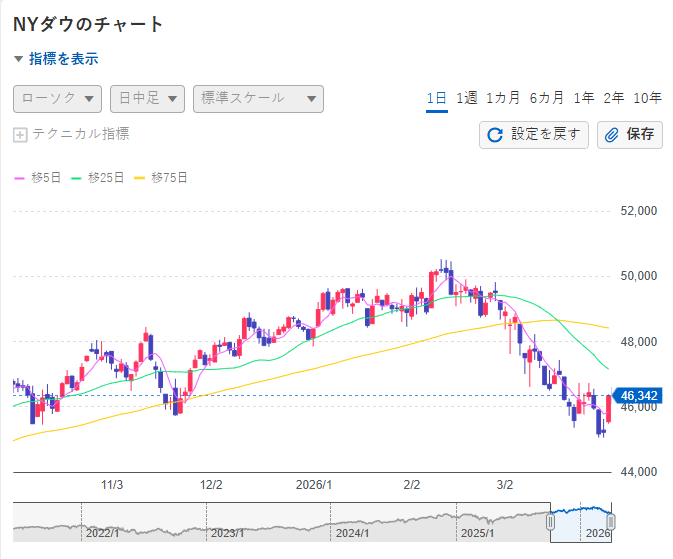Screen dimensions: 673x559
Task: Select the 1週 range tab
Action: [x=467, y=98]
